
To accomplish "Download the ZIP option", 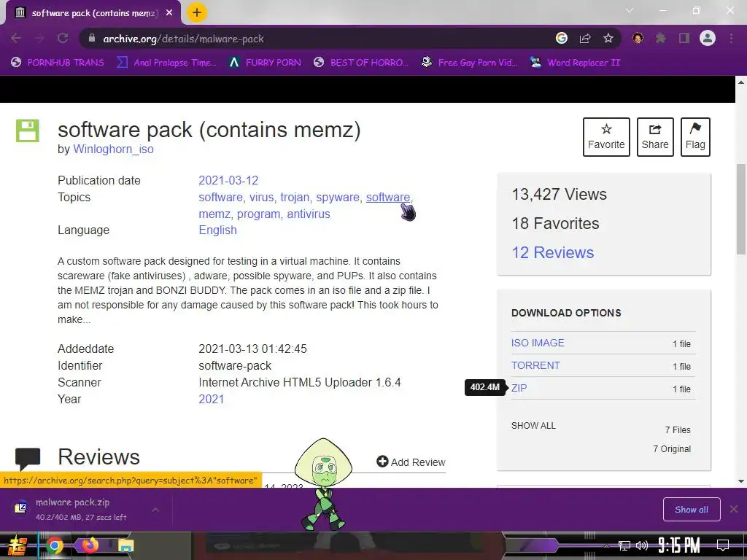I will click(x=519, y=388).
